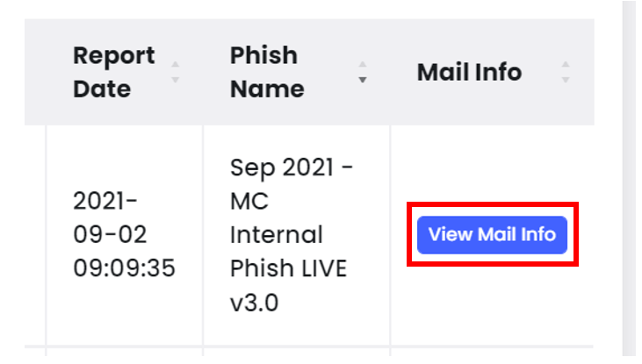Click the Phish Name column header text

pos(267,72)
